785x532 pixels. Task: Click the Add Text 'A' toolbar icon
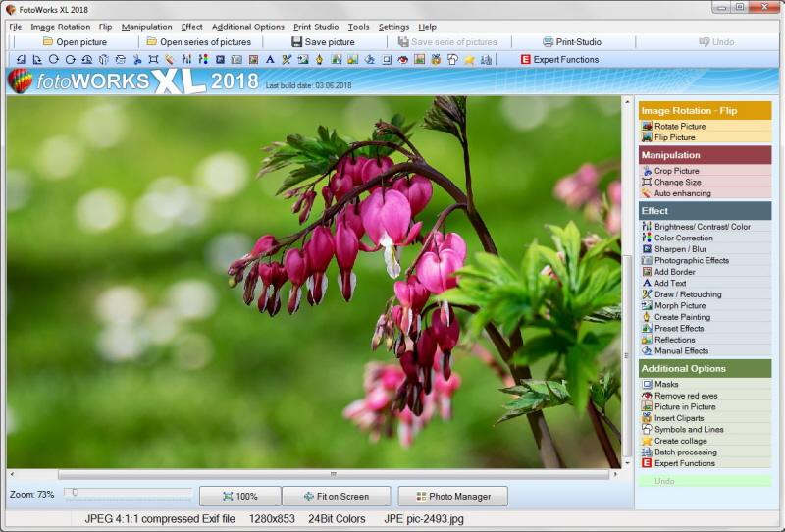click(x=270, y=60)
